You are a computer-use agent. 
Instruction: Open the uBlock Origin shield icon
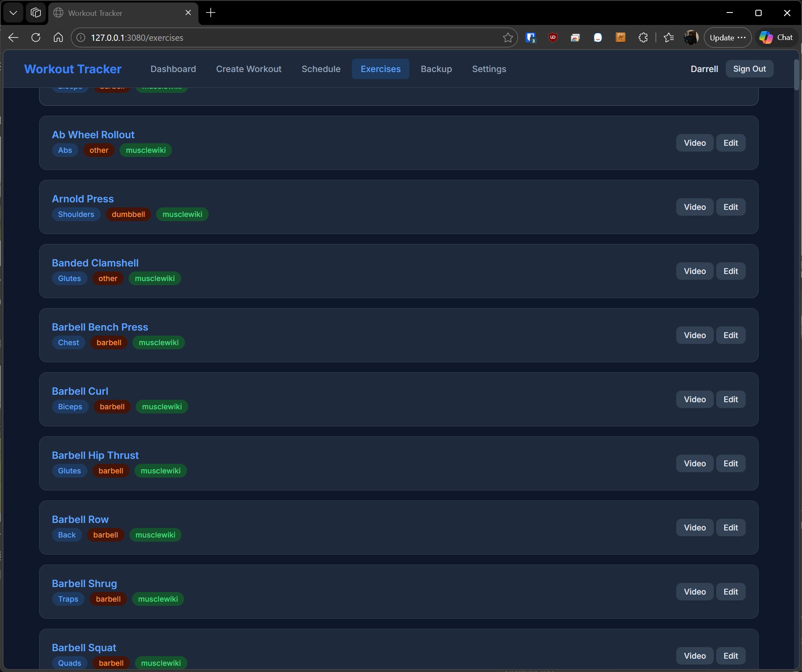[553, 37]
